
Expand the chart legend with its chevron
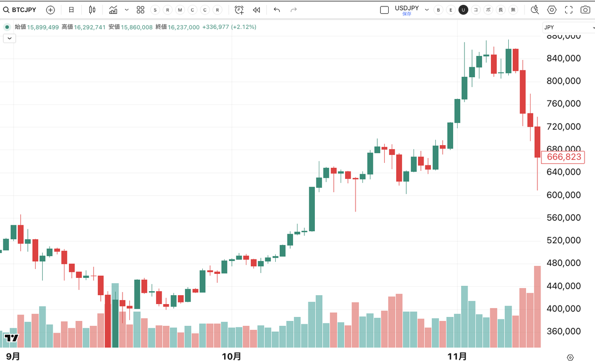9,38
